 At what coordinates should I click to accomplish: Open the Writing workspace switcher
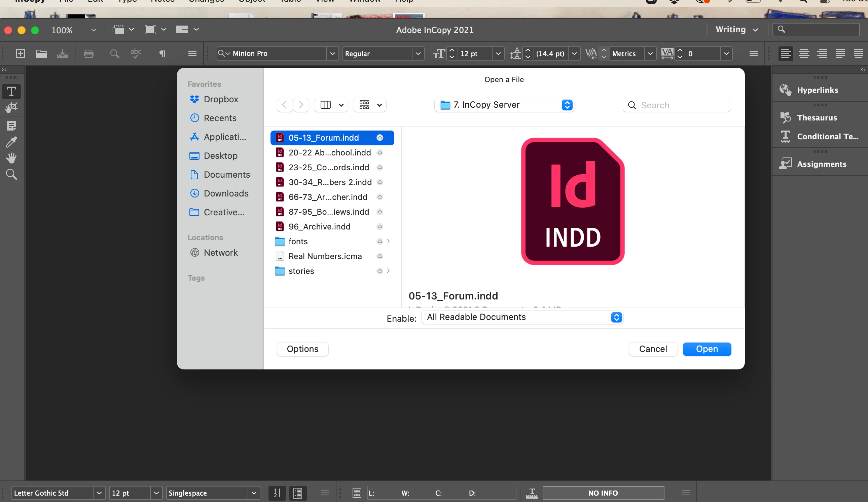tap(736, 30)
